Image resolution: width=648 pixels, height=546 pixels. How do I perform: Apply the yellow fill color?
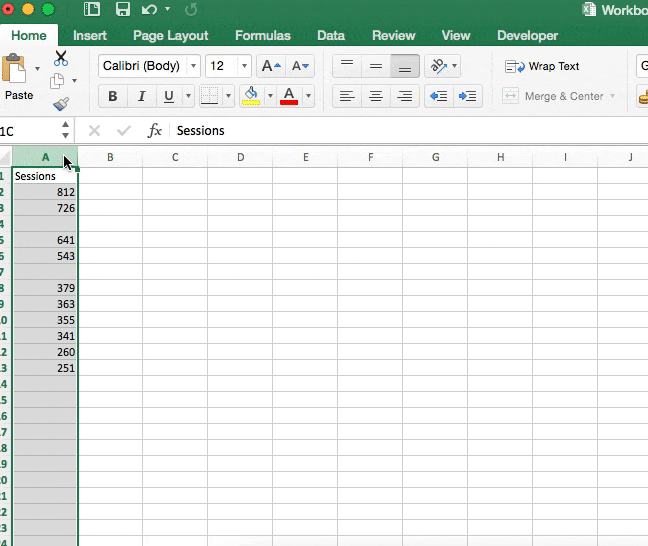[251, 96]
